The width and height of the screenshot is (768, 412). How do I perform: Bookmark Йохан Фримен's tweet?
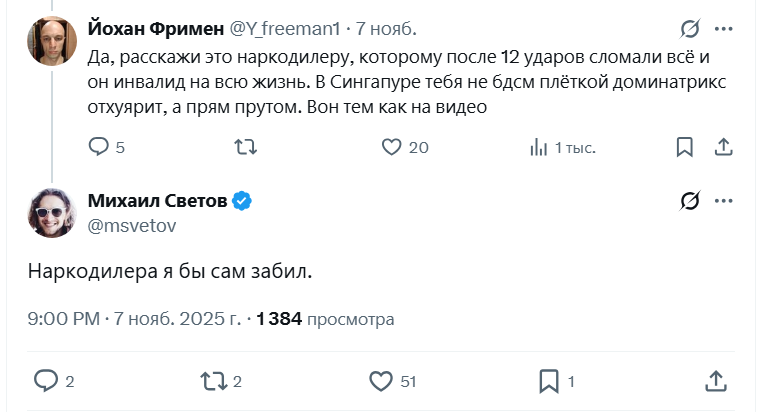(685, 147)
